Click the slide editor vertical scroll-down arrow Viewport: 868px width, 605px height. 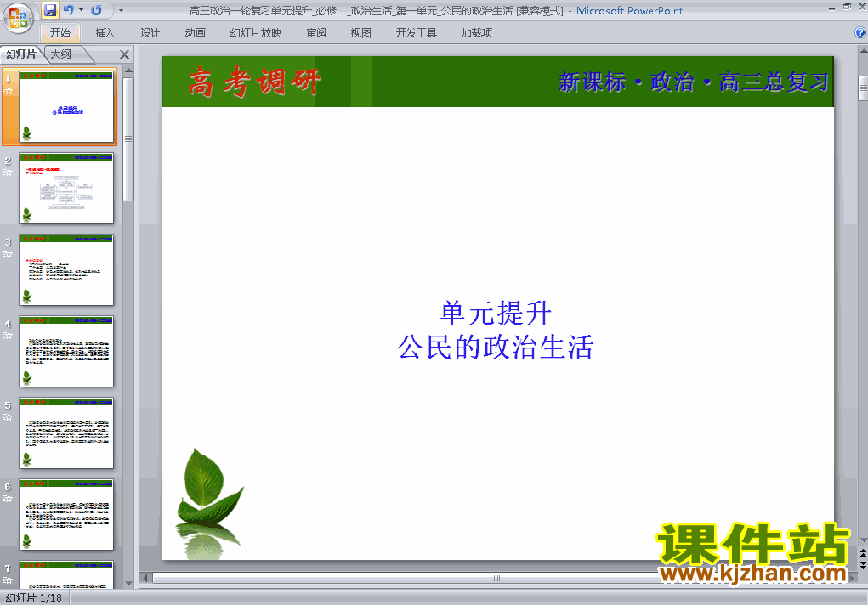863,540
